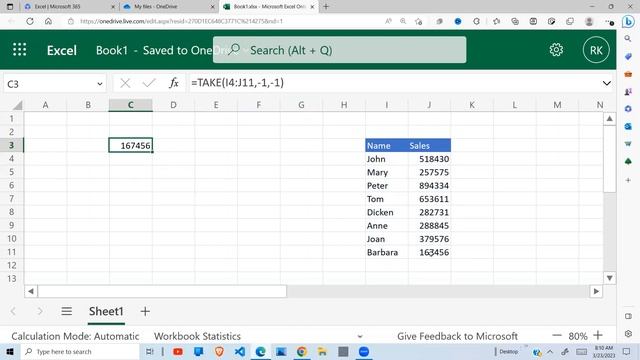Zoom out with the minus icon
This screenshot has height=360, width=640.
tap(557, 336)
